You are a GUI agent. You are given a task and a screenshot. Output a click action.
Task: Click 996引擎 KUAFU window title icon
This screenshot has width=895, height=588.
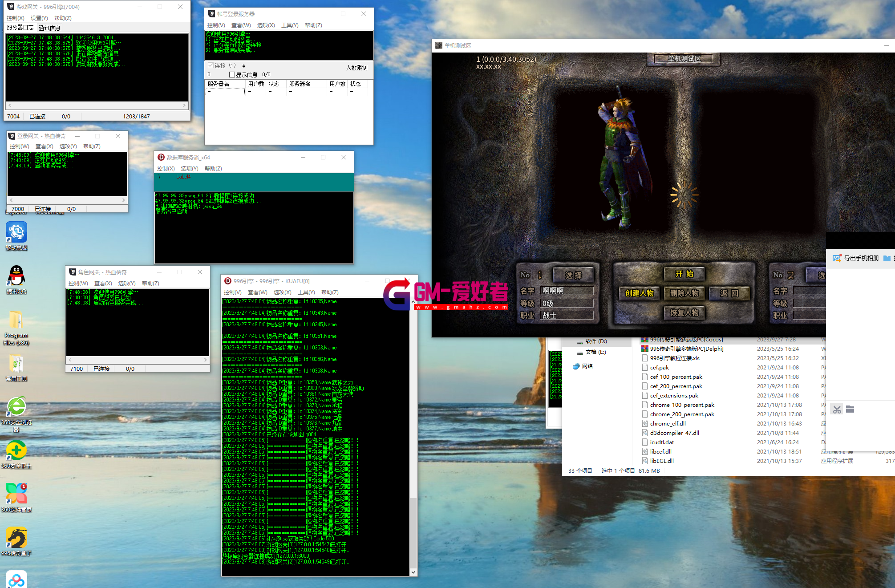point(228,281)
